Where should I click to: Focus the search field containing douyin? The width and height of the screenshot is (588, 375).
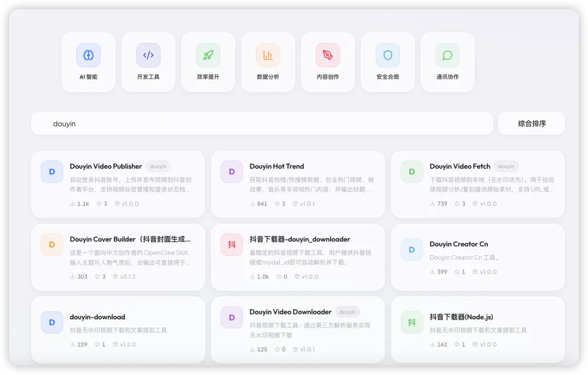pos(262,124)
